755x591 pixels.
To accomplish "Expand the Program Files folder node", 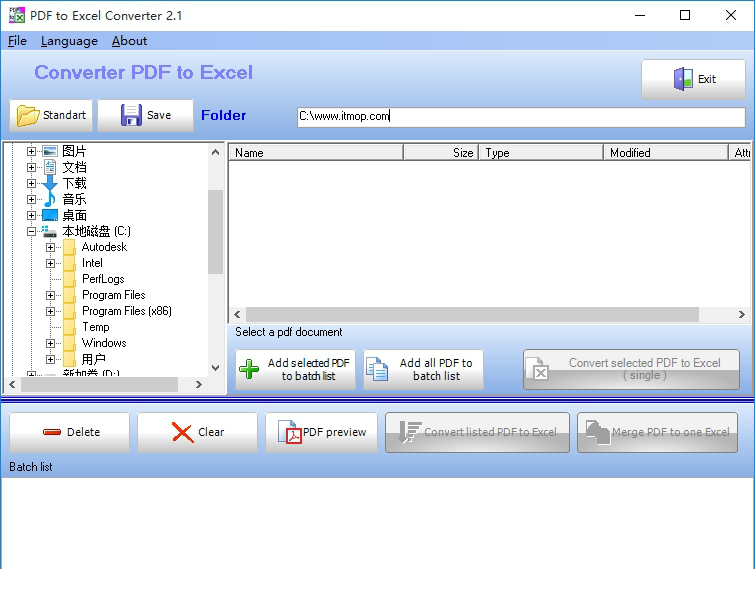I will 50,295.
